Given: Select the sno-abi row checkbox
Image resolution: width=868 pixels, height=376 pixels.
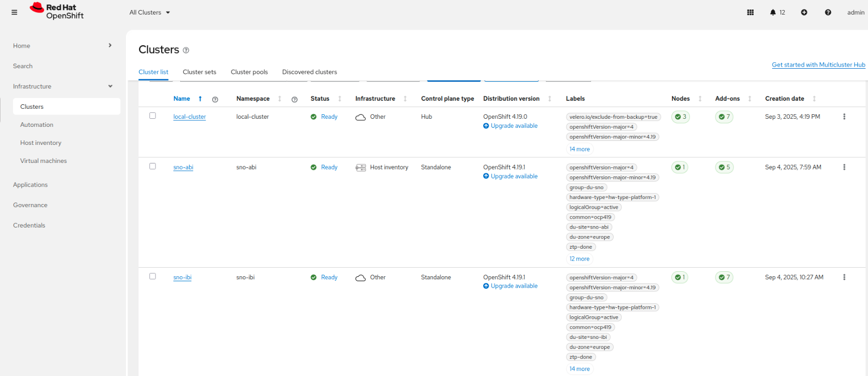Looking at the screenshot, I should click(153, 166).
